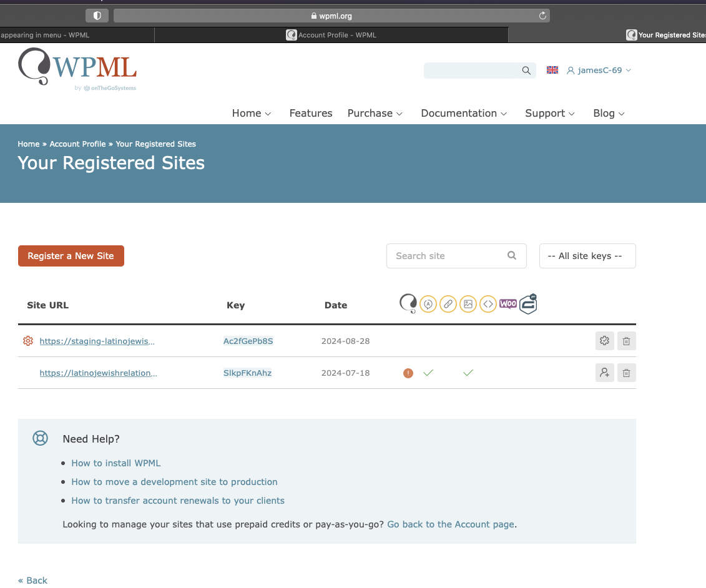Click the date 2024-08-28
Screen dimensions: 706x588
[345, 341]
